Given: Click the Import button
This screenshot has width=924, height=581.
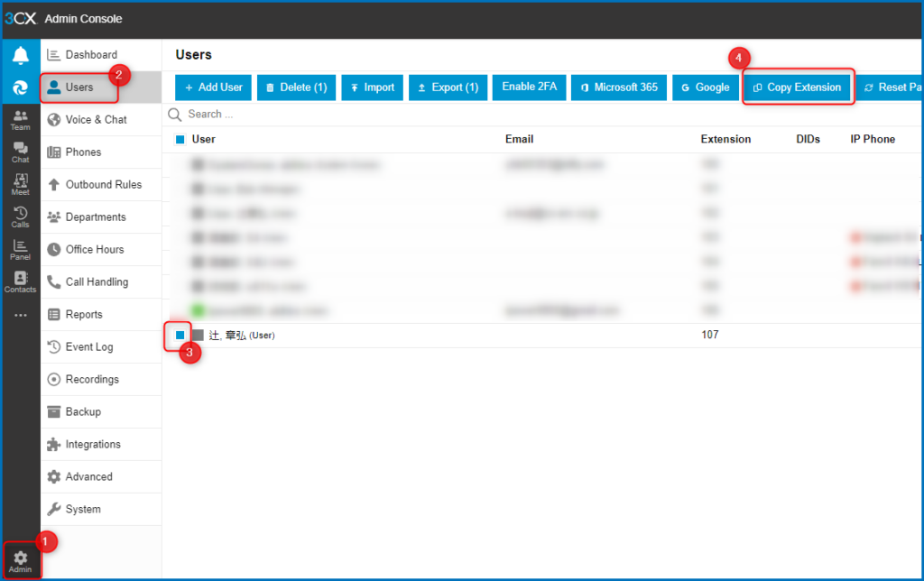Looking at the screenshot, I should 373,88.
